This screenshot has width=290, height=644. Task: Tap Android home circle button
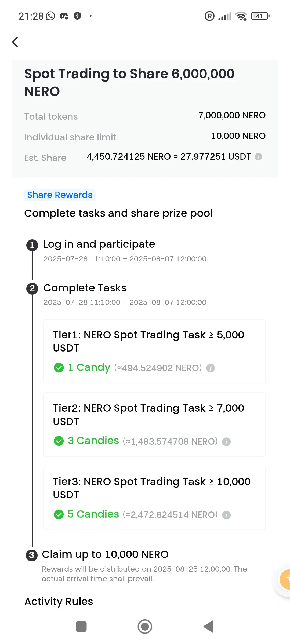(145, 627)
